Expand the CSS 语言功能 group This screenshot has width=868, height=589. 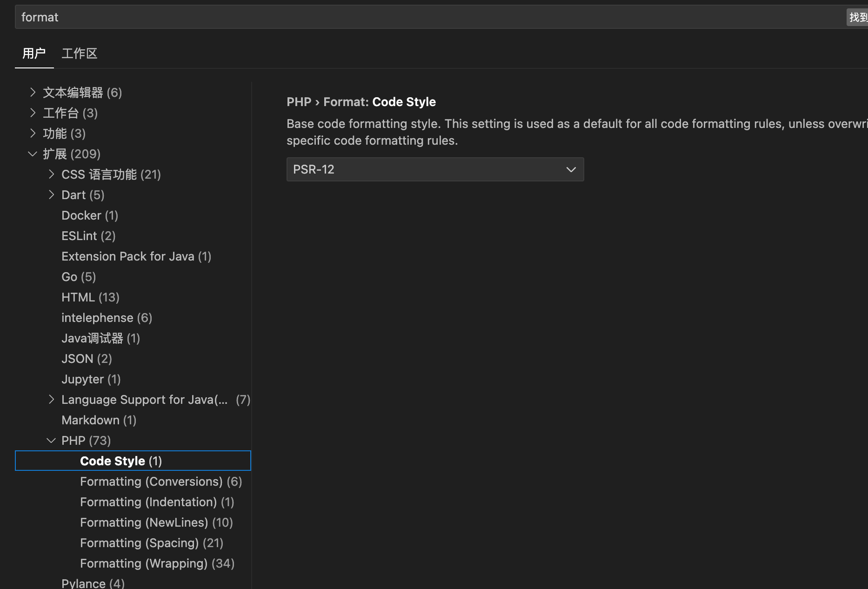[51, 174]
